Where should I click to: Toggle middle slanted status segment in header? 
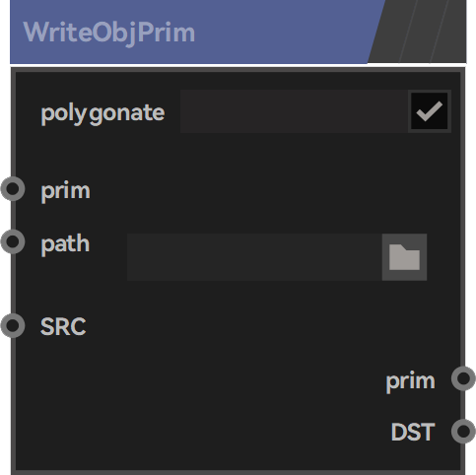pos(424,32)
